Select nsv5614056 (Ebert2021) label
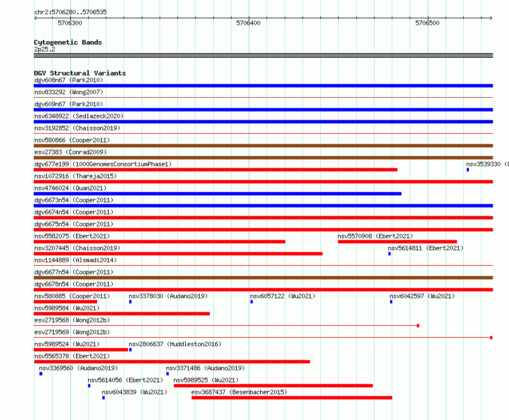Viewport: 509px width, 420px height. click(125, 380)
